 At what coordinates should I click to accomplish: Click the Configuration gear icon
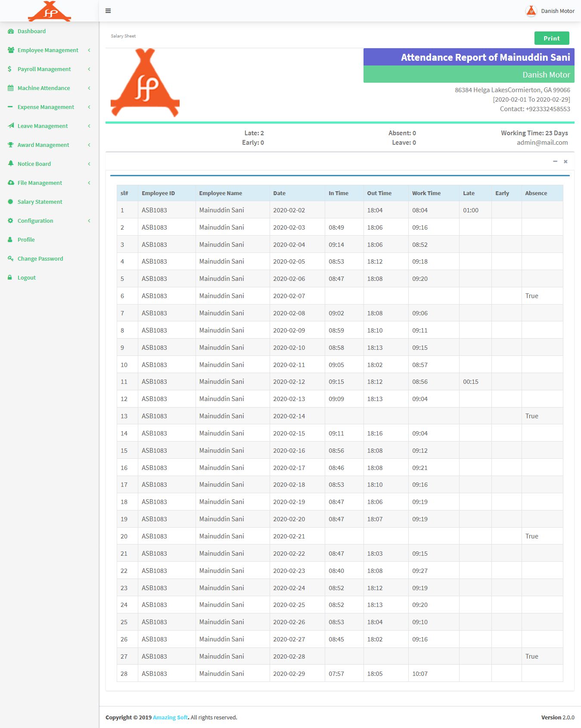pos(10,221)
